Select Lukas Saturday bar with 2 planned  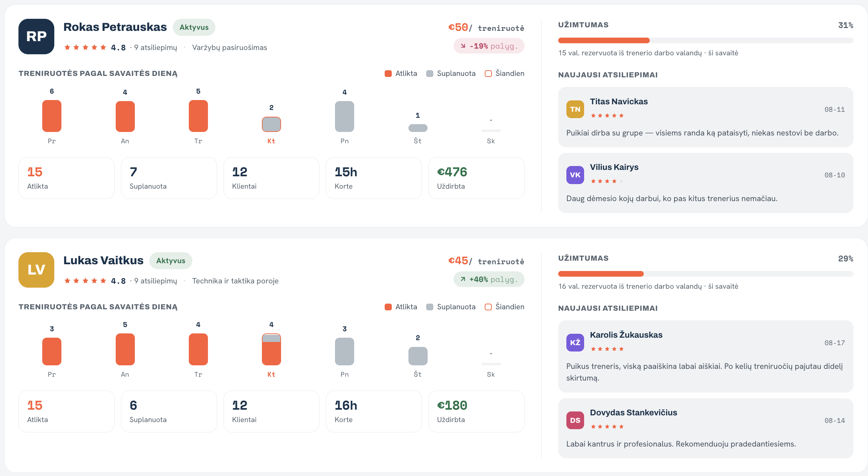pyautogui.click(x=418, y=356)
